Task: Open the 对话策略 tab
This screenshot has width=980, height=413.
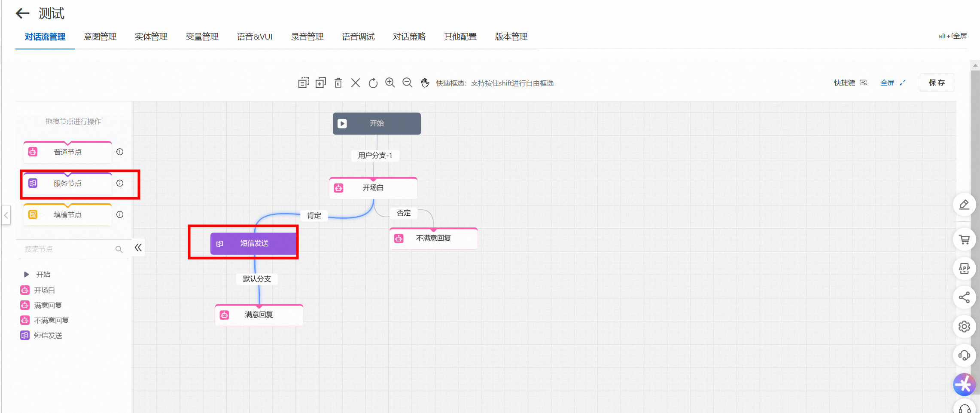Action: [x=409, y=37]
